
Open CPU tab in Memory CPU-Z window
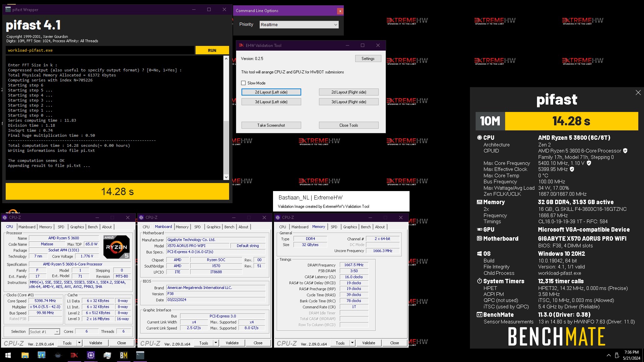[x=283, y=227]
